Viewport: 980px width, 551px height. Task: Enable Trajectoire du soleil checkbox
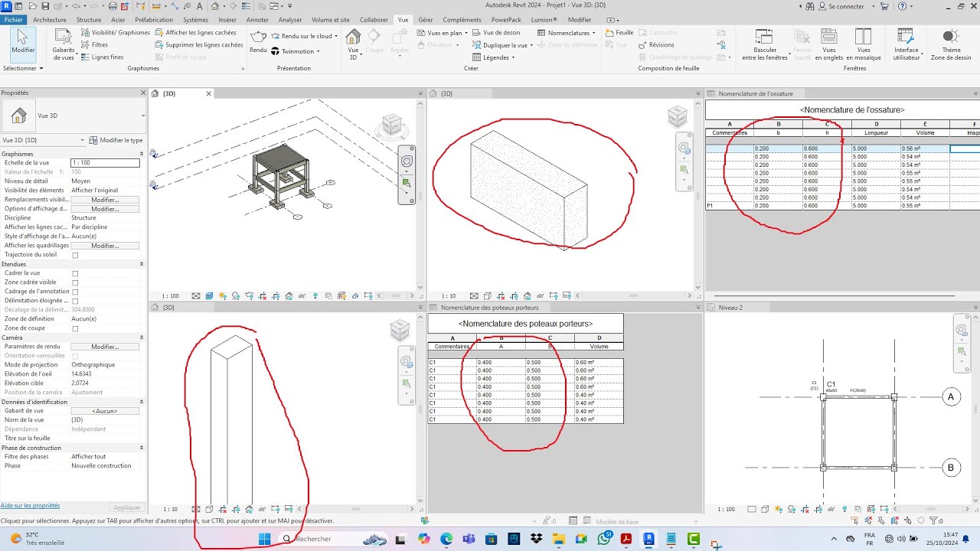pos(75,255)
